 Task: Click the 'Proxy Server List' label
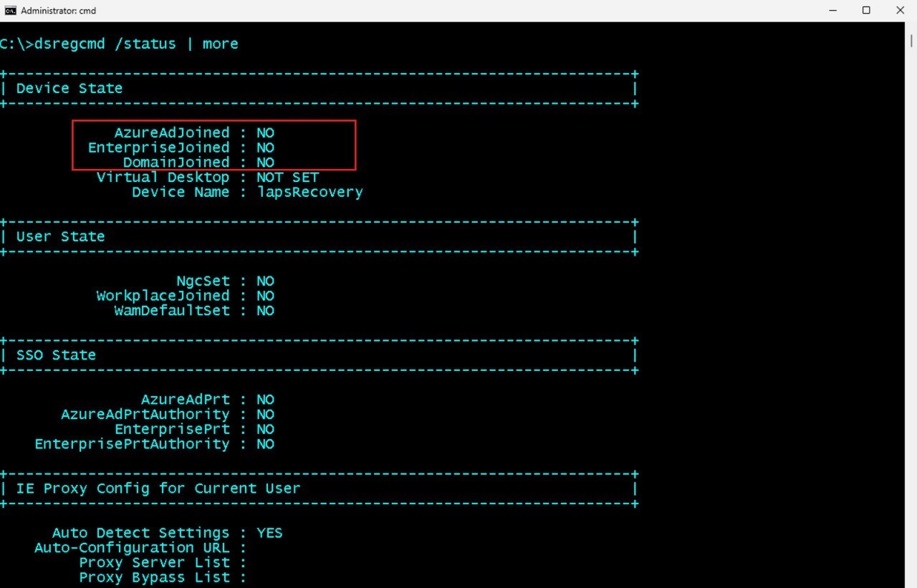click(x=154, y=563)
